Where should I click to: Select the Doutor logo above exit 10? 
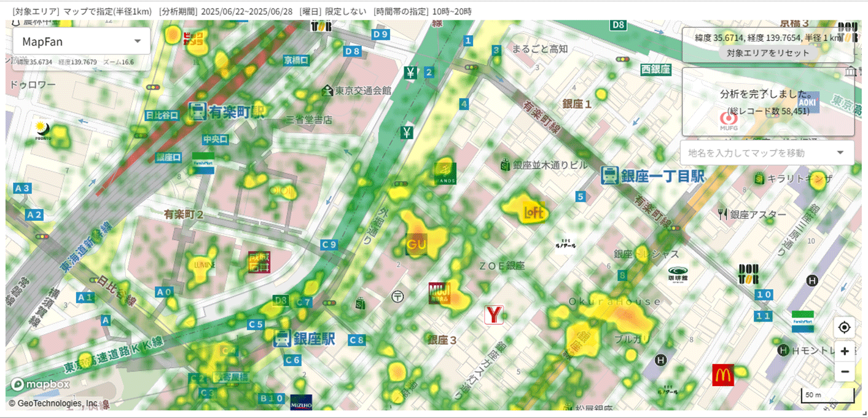pos(749,274)
